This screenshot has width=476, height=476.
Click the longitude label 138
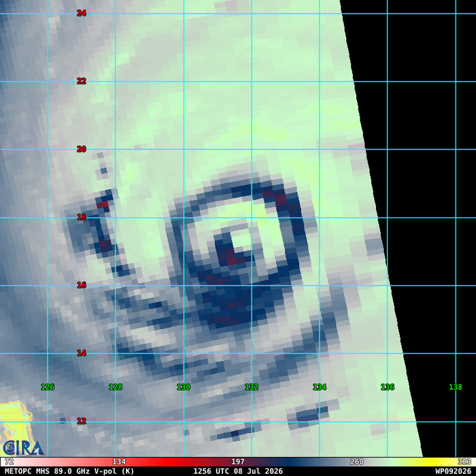456,387
